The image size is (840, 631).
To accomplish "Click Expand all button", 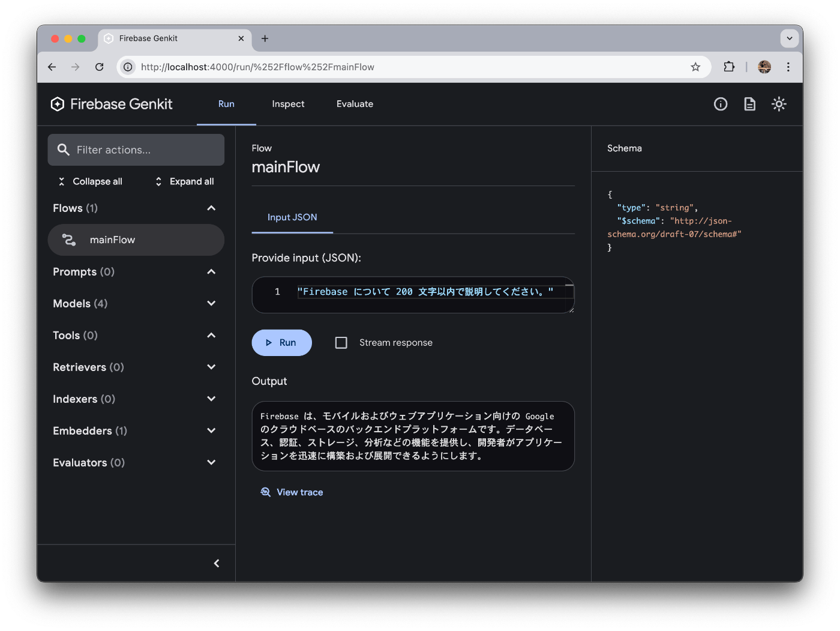I will tap(185, 181).
